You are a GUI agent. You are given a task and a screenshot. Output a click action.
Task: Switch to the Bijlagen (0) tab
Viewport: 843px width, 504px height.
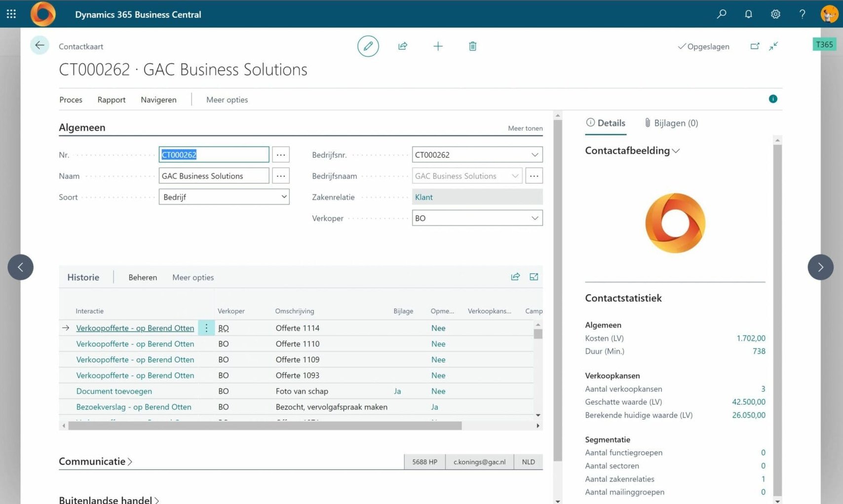tap(671, 123)
